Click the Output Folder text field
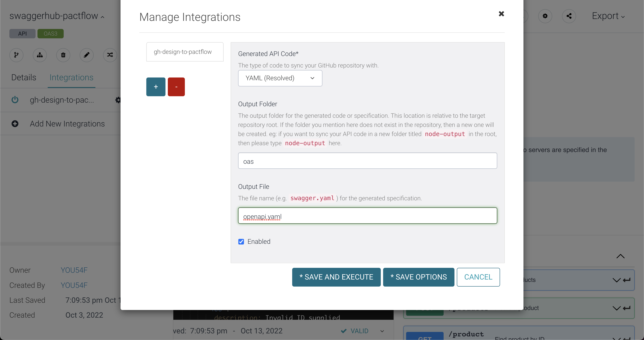 click(367, 161)
